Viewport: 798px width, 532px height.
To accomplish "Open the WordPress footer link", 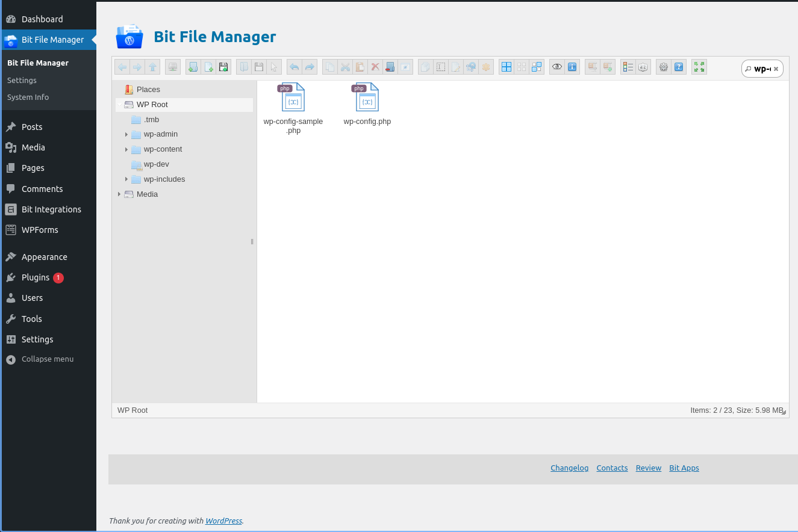I will [x=223, y=521].
